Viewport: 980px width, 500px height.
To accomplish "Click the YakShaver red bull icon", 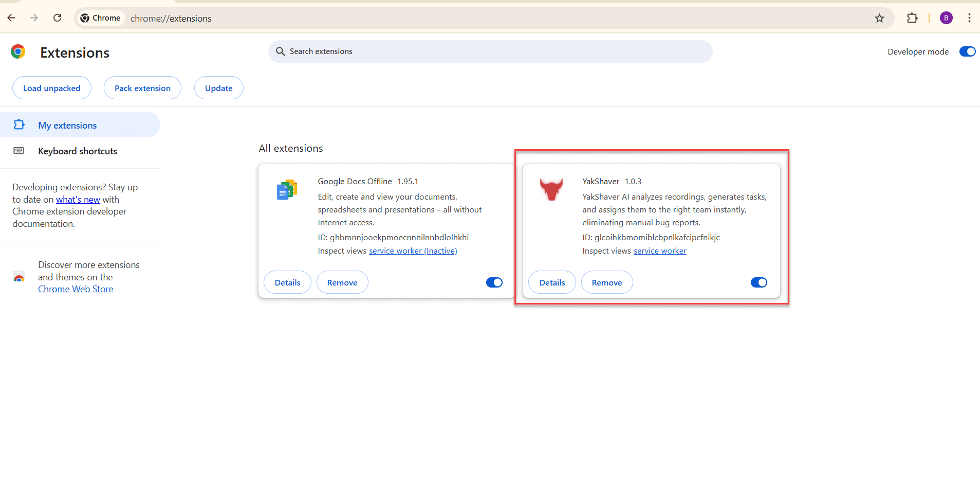I will pyautogui.click(x=551, y=189).
